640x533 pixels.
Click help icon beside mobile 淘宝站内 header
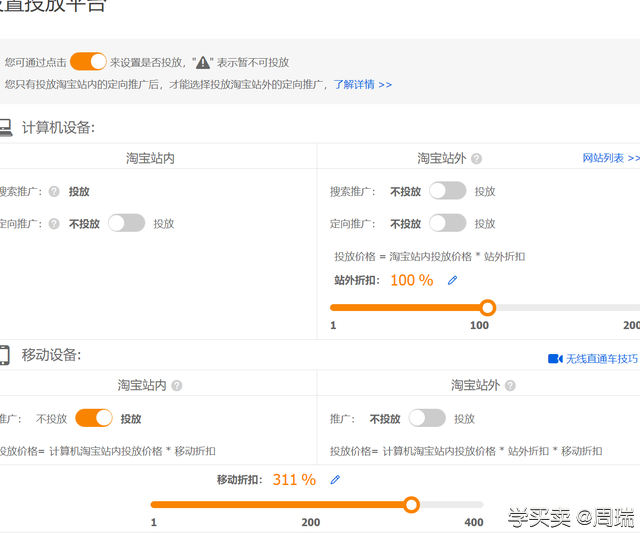click(177, 386)
